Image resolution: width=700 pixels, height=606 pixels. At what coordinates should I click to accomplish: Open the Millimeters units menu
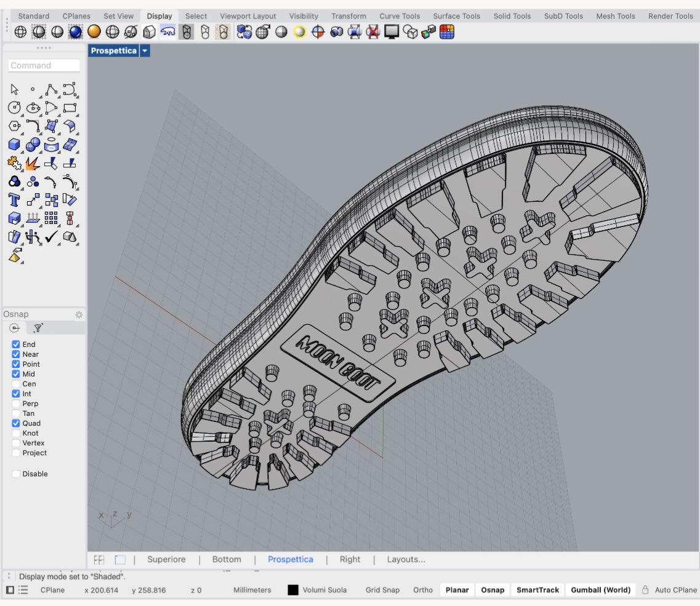click(x=252, y=589)
